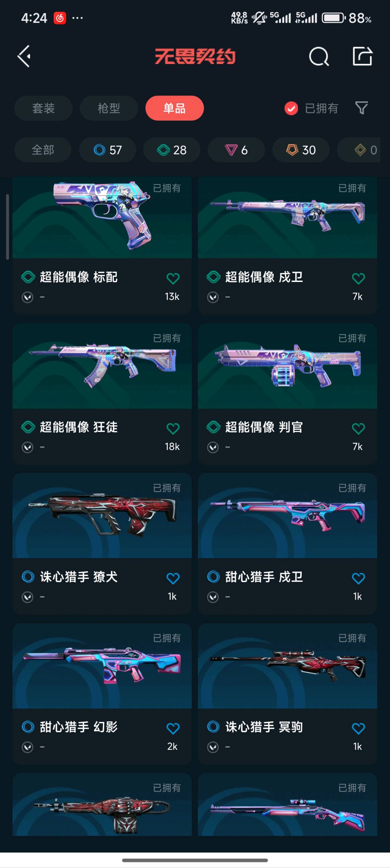The height and width of the screenshot is (868, 390).
Task: Favorite the 超能偶像 狂徒 skin heart
Action: (x=173, y=428)
